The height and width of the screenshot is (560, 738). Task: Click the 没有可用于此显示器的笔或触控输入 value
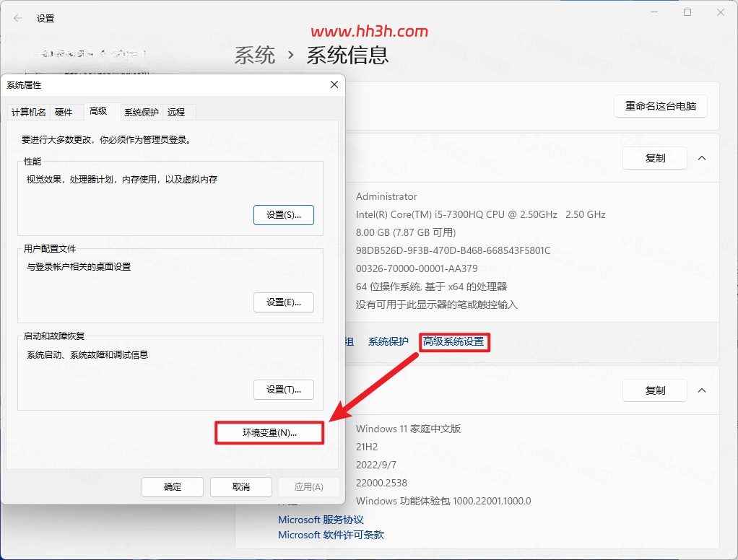[436, 305]
